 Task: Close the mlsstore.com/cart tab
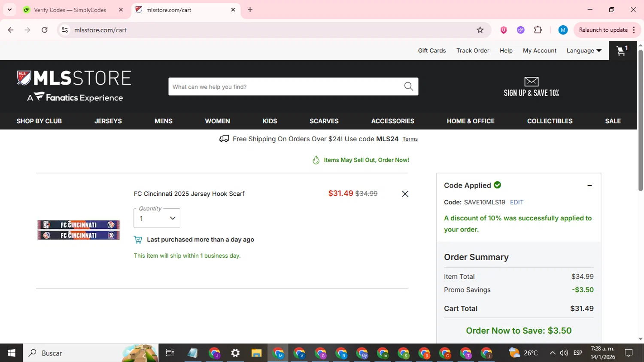pos(233,10)
